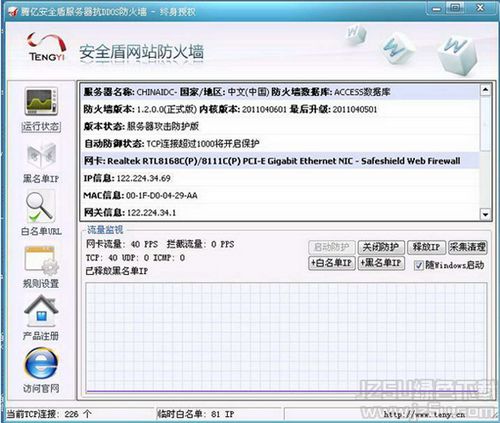
Task: Click the +白名单IP button
Action: pos(332,263)
